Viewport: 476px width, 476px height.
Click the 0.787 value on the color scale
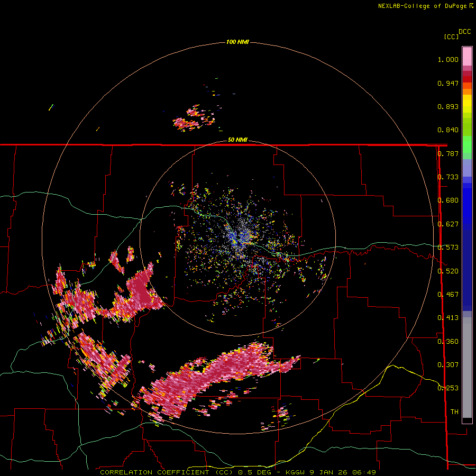(448, 153)
